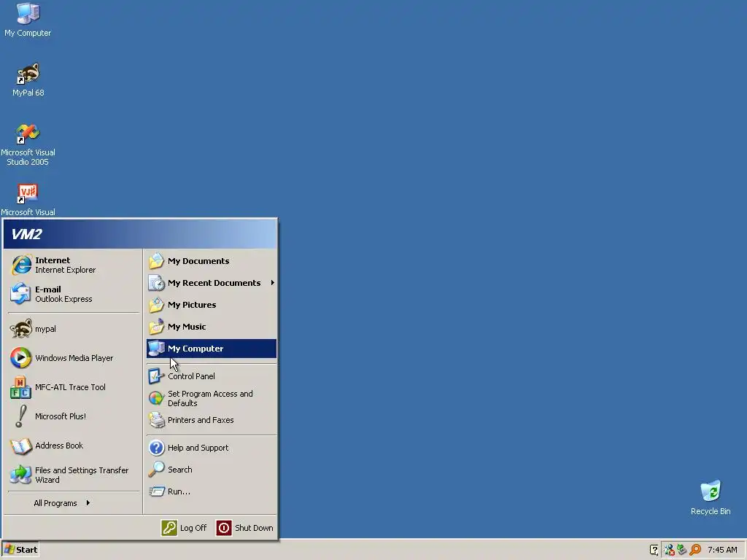Open the Address Book
This screenshot has height=560, width=747.
coord(73,446)
